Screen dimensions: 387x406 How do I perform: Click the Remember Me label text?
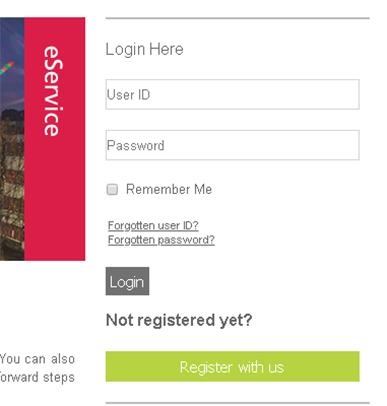169,189
